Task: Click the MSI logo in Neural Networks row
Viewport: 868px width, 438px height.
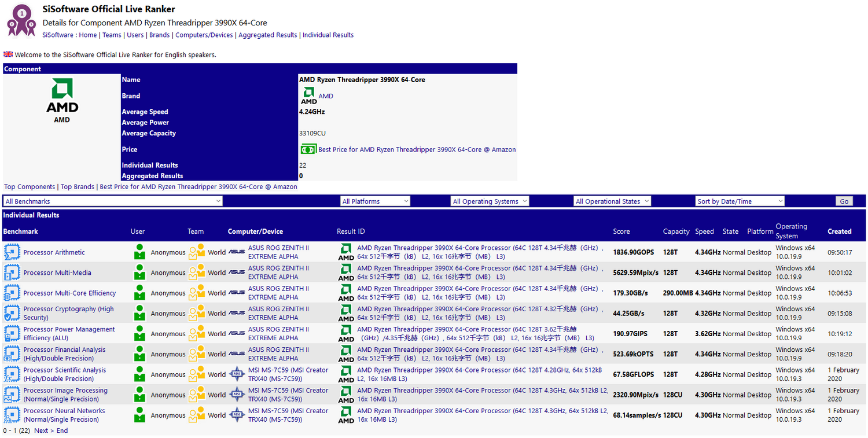Action: pyautogui.click(x=237, y=415)
